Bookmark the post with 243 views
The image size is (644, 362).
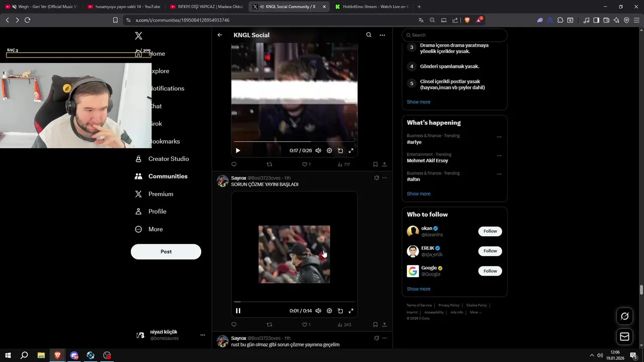click(x=375, y=325)
